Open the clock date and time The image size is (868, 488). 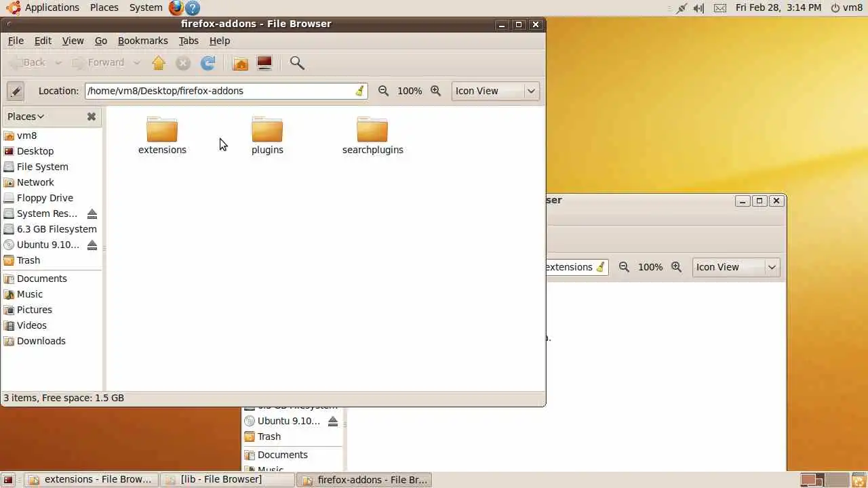[778, 7]
